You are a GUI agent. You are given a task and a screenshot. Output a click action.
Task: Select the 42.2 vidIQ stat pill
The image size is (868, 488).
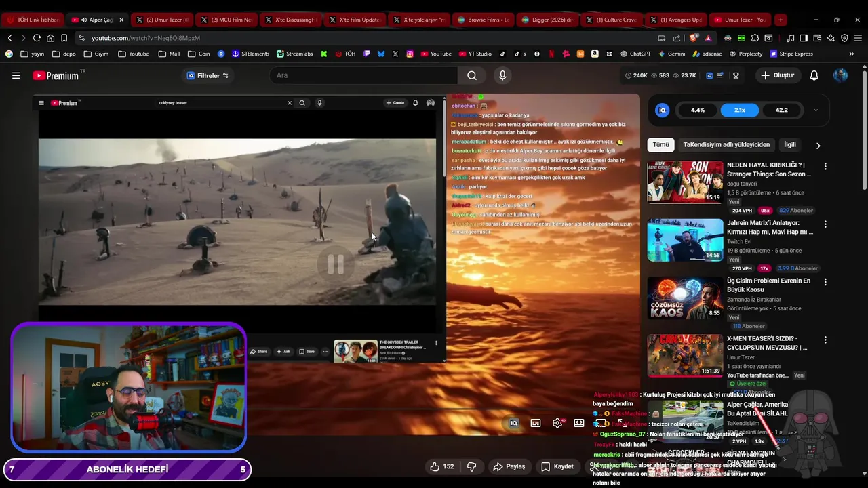pos(782,110)
